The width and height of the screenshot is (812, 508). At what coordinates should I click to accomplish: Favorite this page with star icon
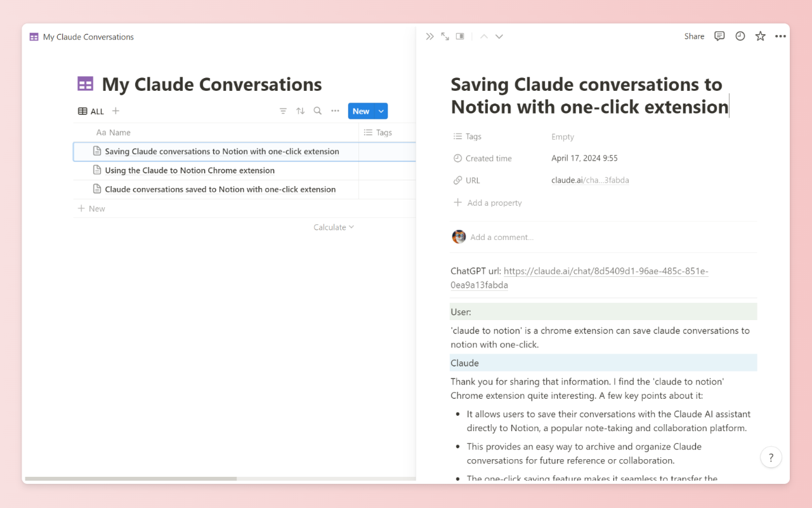(x=760, y=36)
